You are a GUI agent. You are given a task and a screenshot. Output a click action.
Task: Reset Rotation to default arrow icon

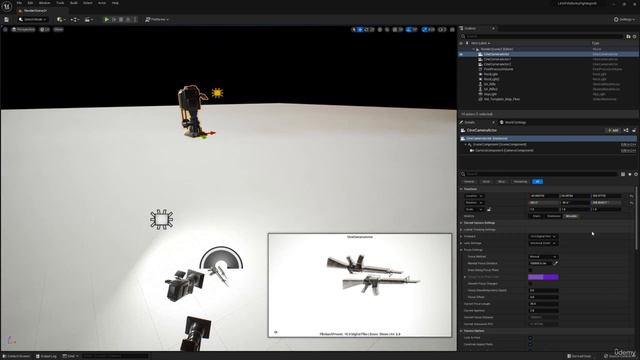(631, 202)
